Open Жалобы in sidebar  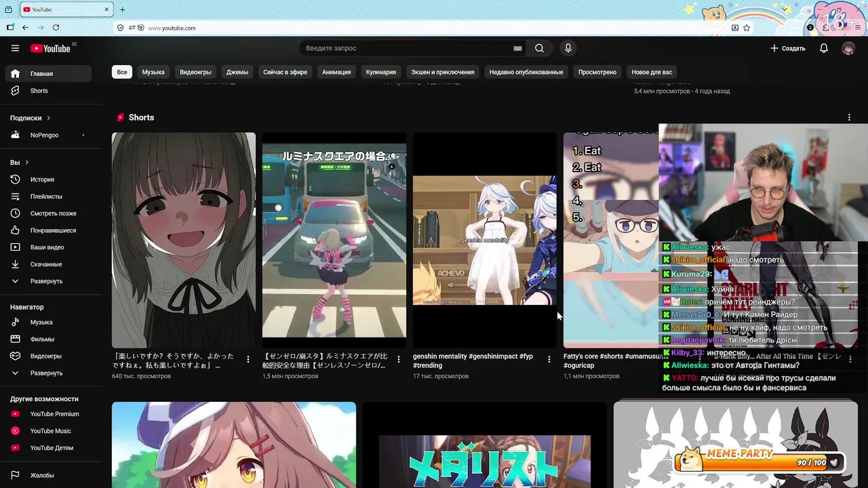point(47,475)
